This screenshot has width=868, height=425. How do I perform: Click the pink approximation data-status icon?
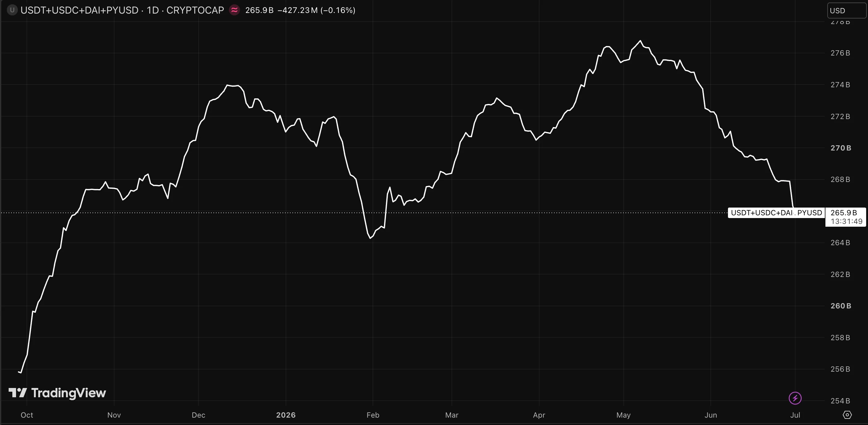pos(234,10)
